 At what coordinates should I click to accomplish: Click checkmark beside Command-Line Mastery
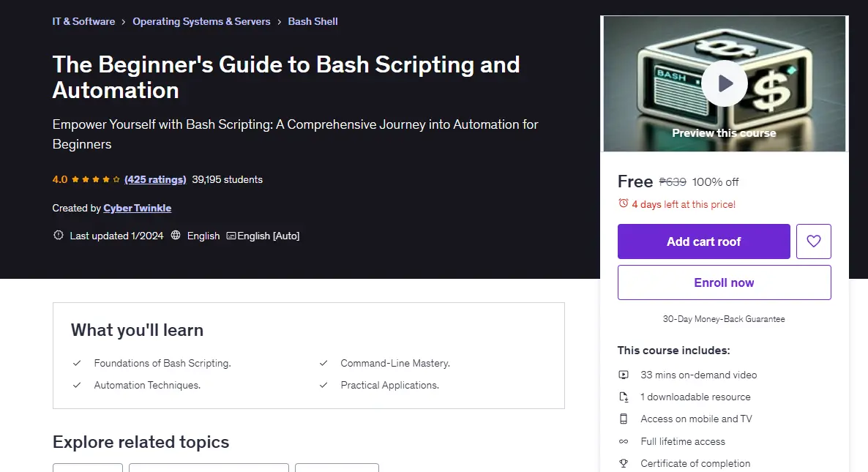[x=323, y=363]
